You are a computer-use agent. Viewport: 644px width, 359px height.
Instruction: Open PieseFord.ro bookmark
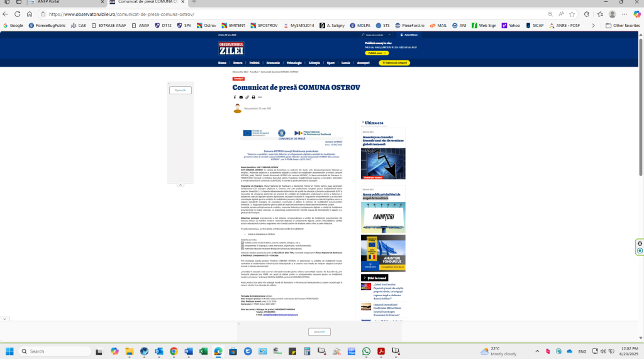point(409,26)
